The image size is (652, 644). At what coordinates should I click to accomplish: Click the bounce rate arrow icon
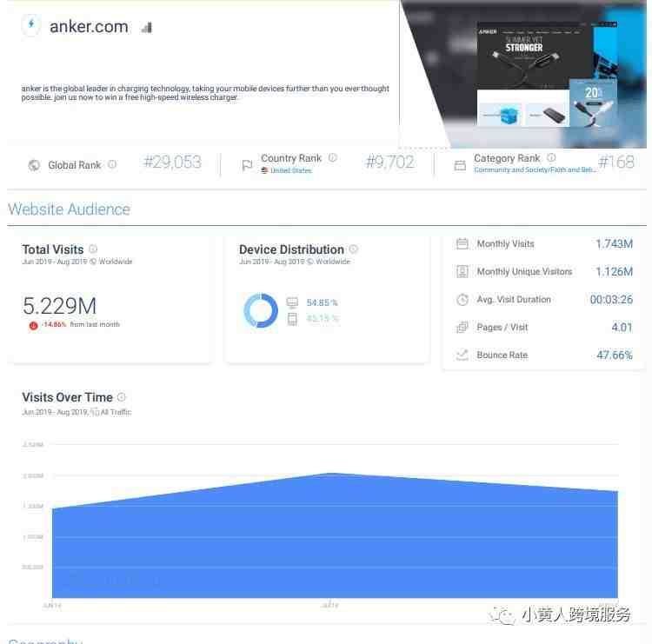click(x=462, y=355)
